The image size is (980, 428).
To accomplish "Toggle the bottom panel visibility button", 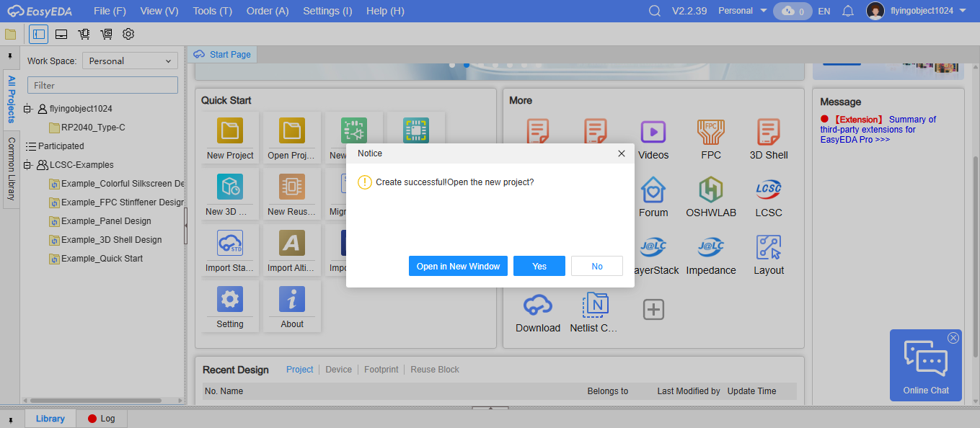I will (61, 34).
